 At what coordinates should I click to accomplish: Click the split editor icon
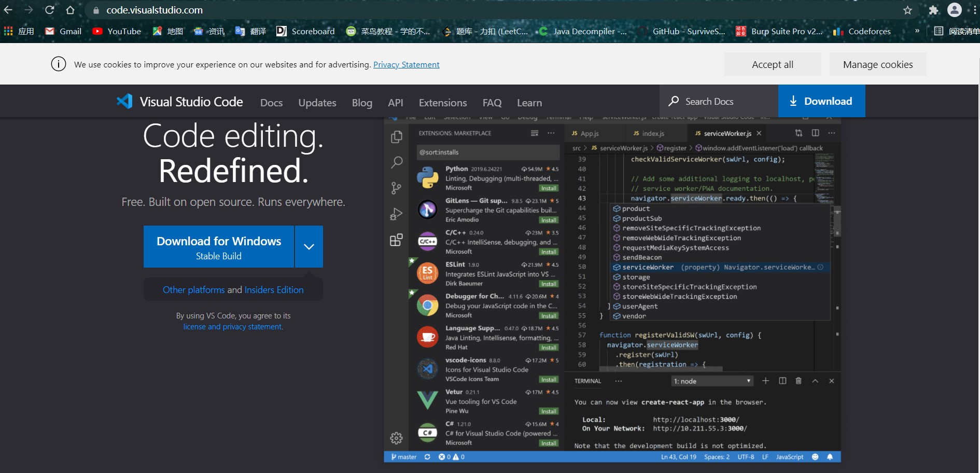[x=815, y=133]
